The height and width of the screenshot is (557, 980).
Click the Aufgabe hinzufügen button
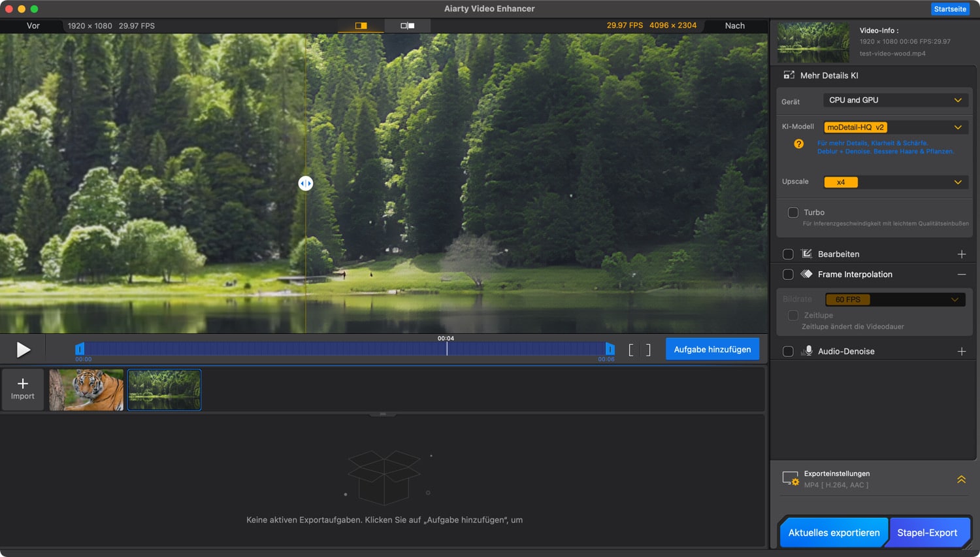coord(712,350)
